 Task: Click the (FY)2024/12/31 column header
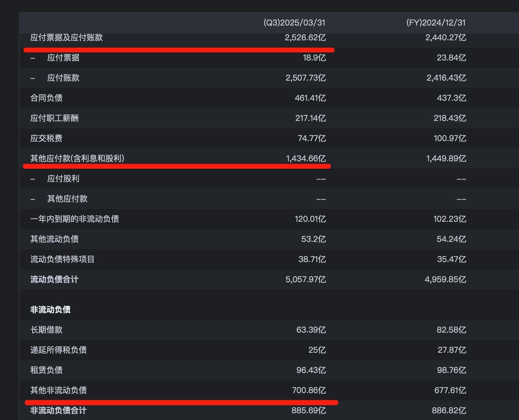pos(436,23)
